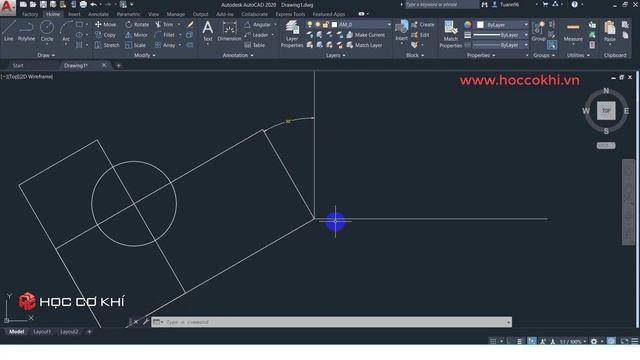Switch to the Annotate ribbon tab
This screenshot has width=640, height=360.
point(98,14)
